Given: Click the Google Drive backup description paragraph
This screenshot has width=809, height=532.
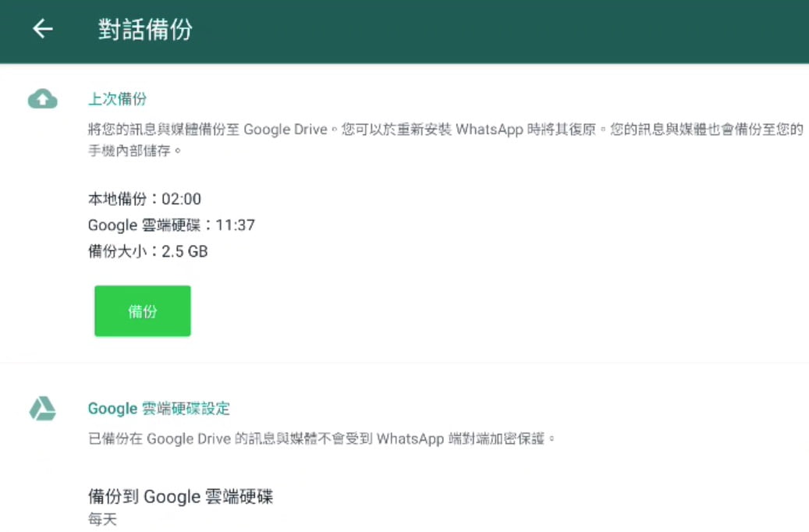Looking at the screenshot, I should pyautogui.click(x=445, y=140).
